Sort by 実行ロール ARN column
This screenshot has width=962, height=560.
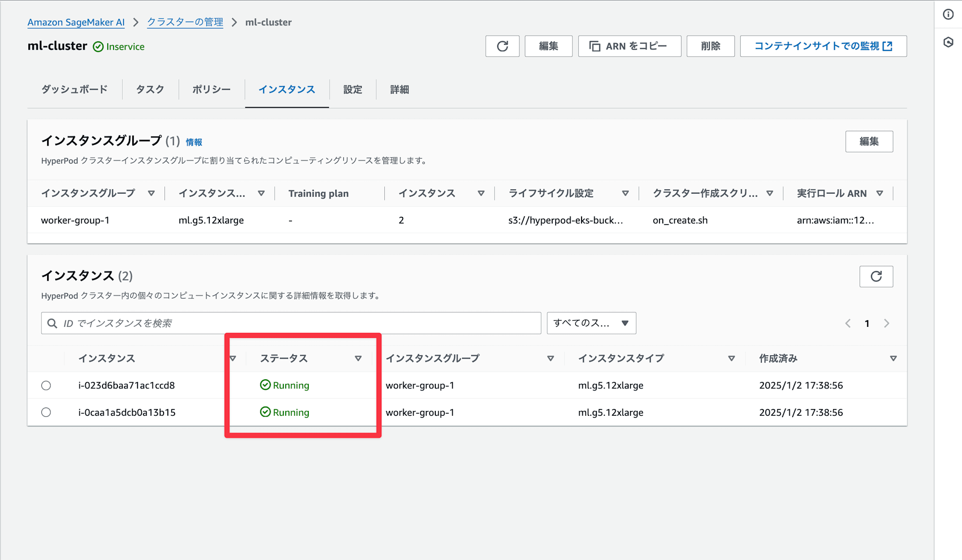tap(880, 193)
